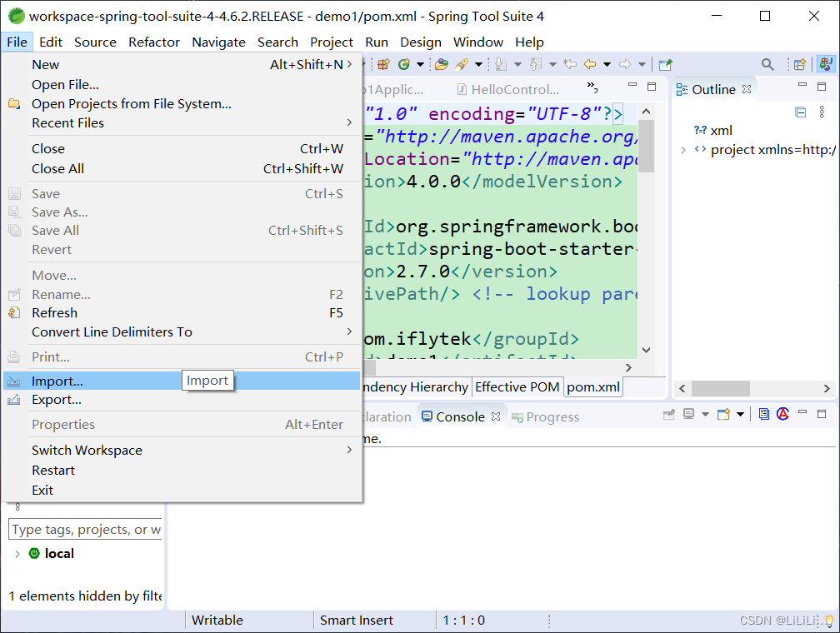The width and height of the screenshot is (840, 633).
Task: Click the yellow Back navigation arrow
Action: point(590,65)
